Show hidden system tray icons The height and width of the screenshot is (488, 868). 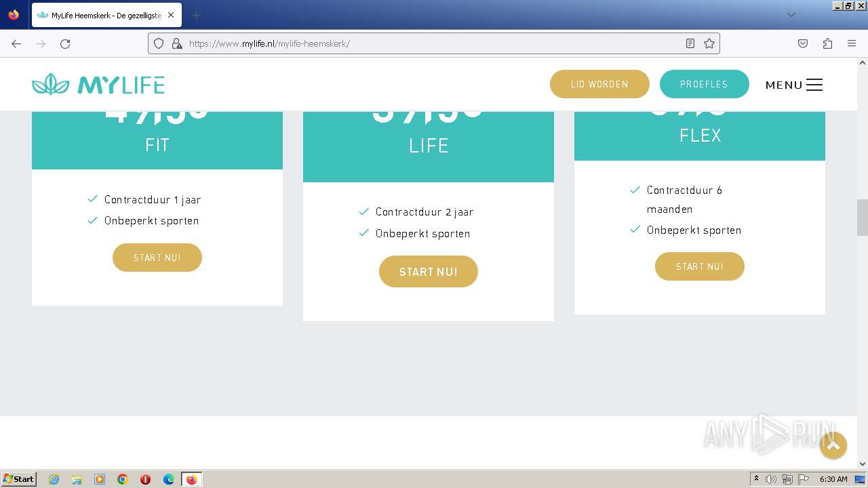(756, 479)
